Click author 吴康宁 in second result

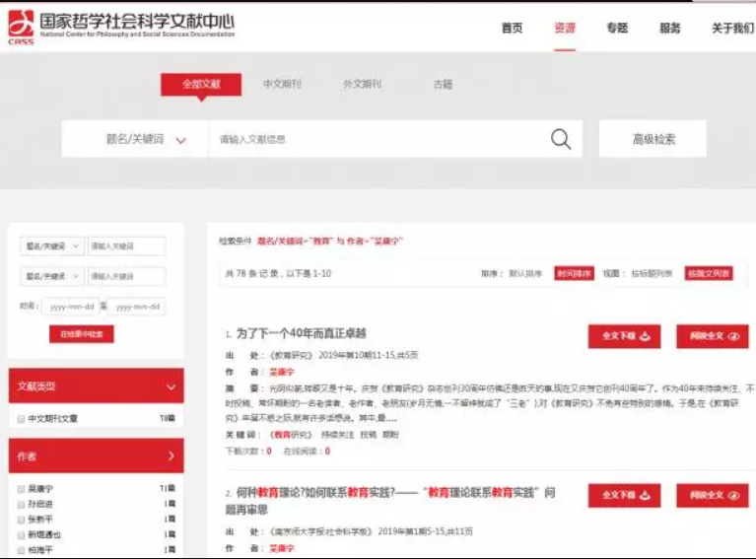point(282,548)
